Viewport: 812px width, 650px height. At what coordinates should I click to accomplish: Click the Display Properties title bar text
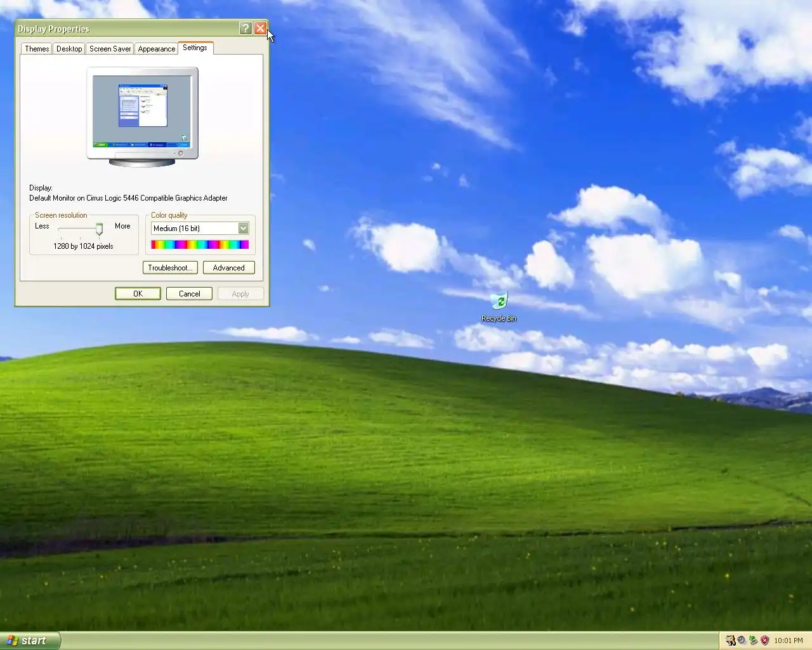53,29
